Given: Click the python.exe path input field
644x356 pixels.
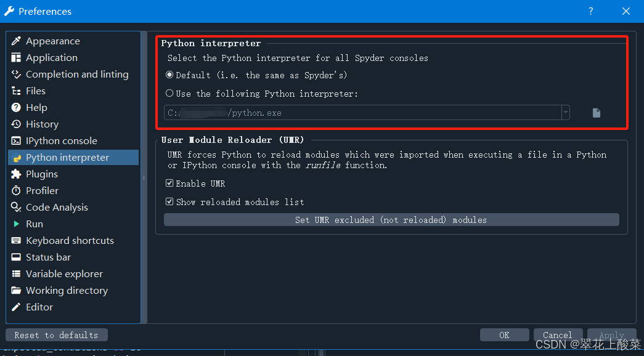Looking at the screenshot, I should tap(362, 113).
